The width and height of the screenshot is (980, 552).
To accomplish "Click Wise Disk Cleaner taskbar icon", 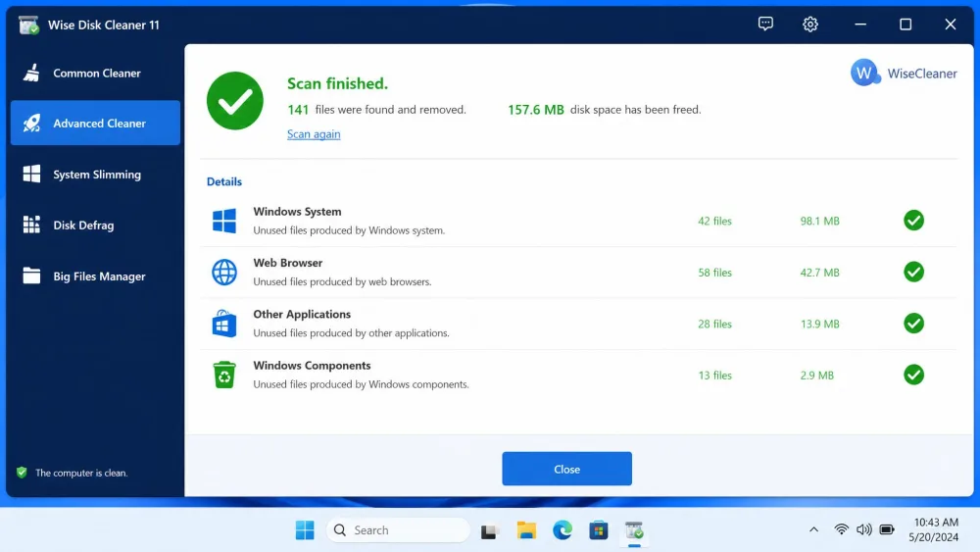I will click(634, 530).
